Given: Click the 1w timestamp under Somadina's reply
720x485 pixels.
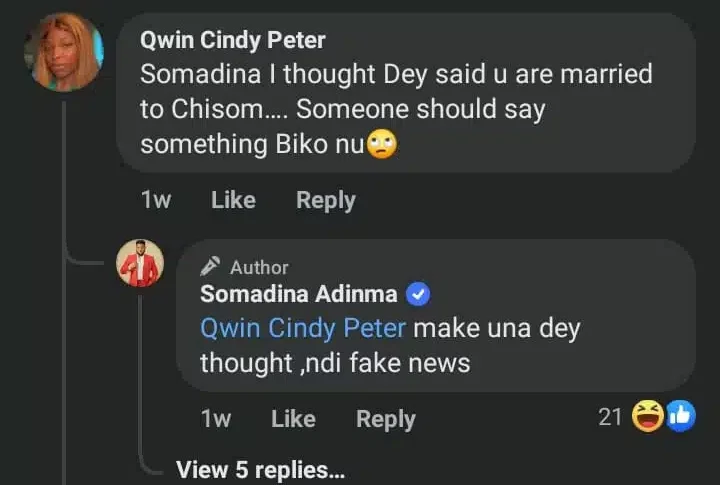Looking at the screenshot, I should coord(215,419).
